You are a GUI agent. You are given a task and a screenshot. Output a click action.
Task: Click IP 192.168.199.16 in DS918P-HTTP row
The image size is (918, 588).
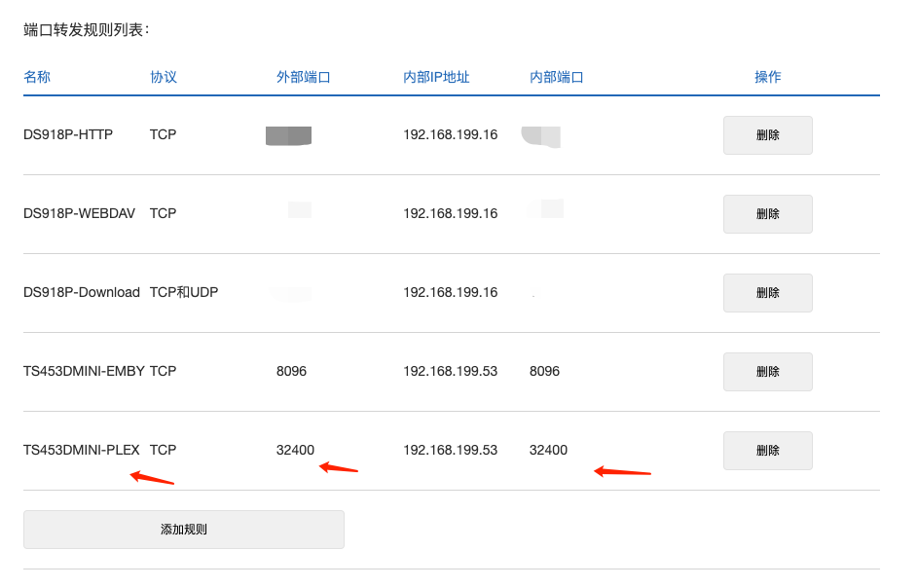click(450, 134)
